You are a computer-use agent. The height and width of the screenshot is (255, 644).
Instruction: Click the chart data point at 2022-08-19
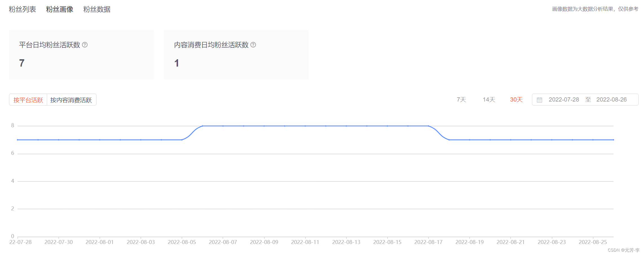(x=469, y=140)
